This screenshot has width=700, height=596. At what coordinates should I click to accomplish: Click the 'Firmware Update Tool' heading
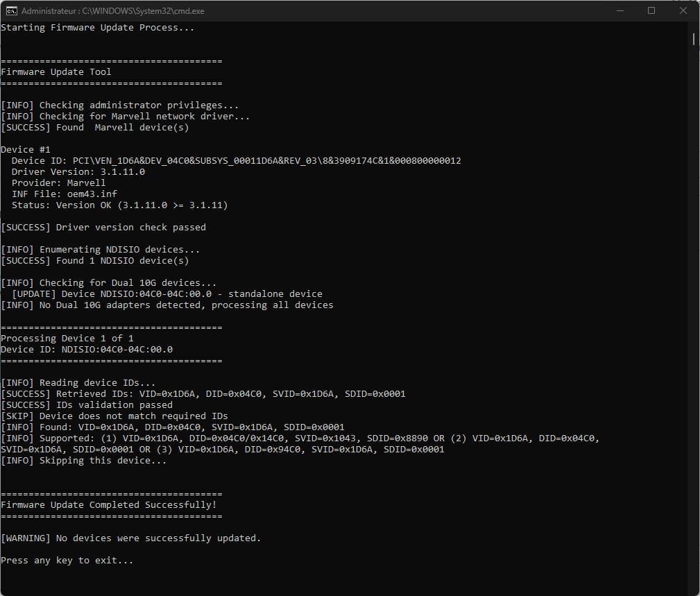coord(56,71)
